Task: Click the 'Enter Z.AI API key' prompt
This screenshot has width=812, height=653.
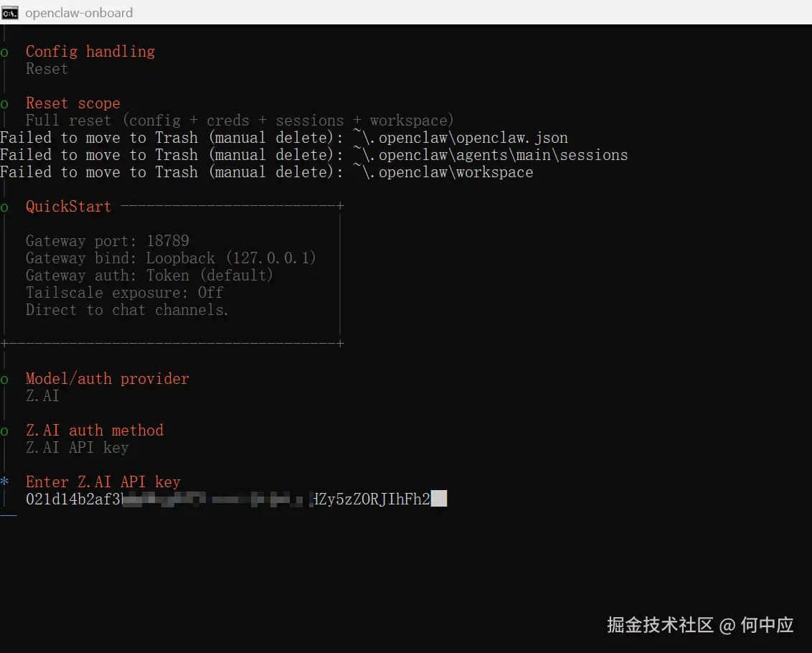Action: pyautogui.click(x=103, y=482)
